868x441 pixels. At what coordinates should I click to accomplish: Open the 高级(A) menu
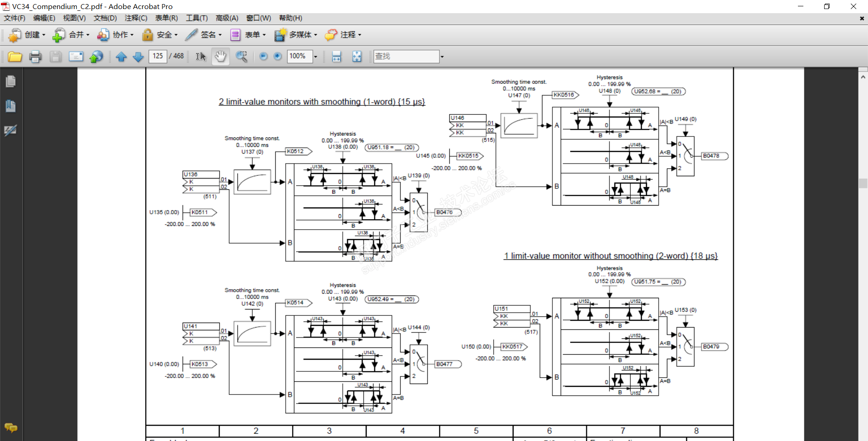(227, 18)
